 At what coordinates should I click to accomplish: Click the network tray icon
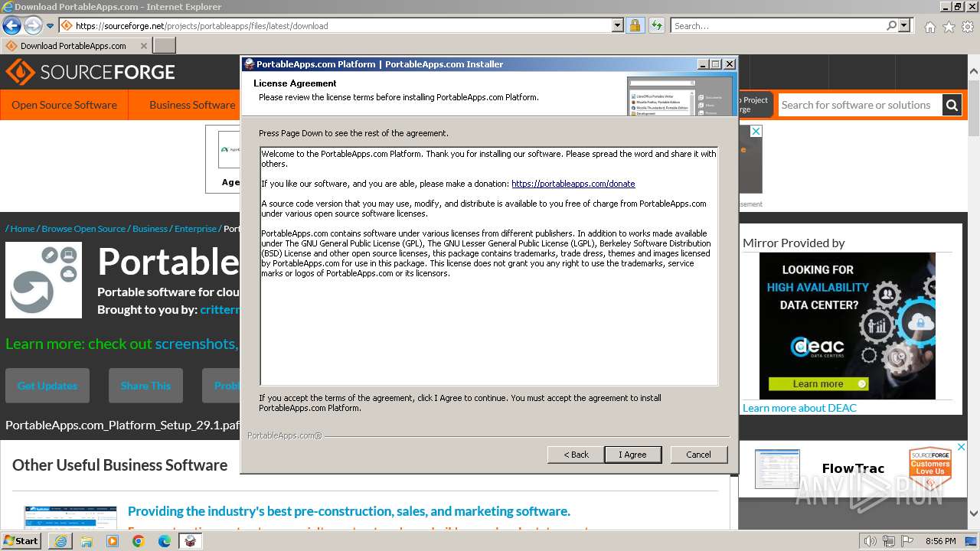pos(888,541)
